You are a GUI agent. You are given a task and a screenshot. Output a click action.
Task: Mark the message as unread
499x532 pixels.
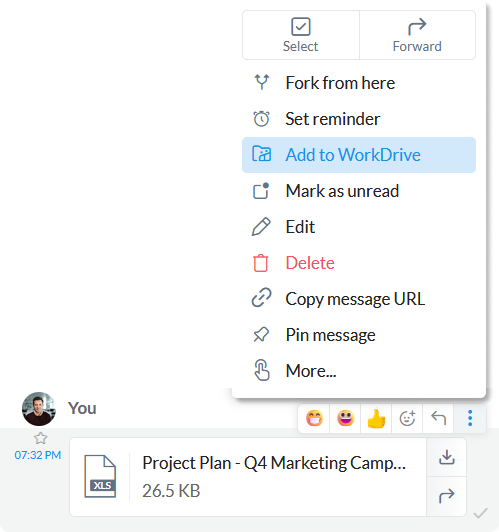coord(359,191)
